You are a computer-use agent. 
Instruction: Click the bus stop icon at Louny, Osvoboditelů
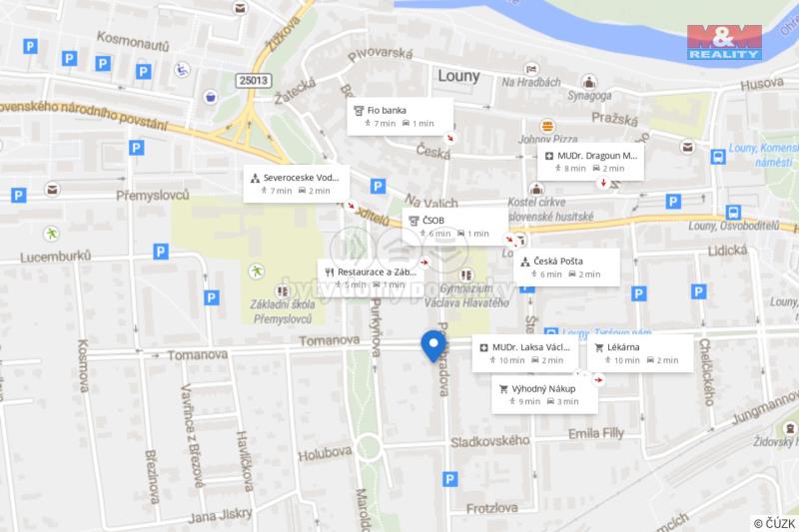(733, 212)
